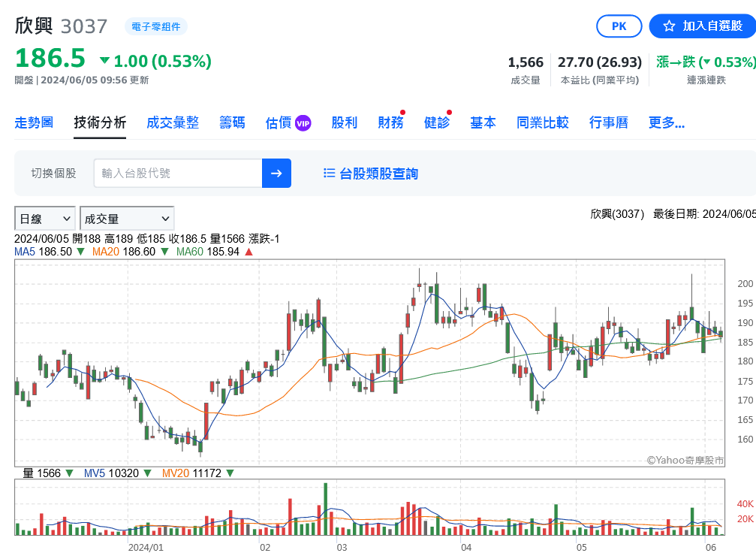Expand the 更多... menu
The width and height of the screenshot is (756, 556).
click(667, 122)
